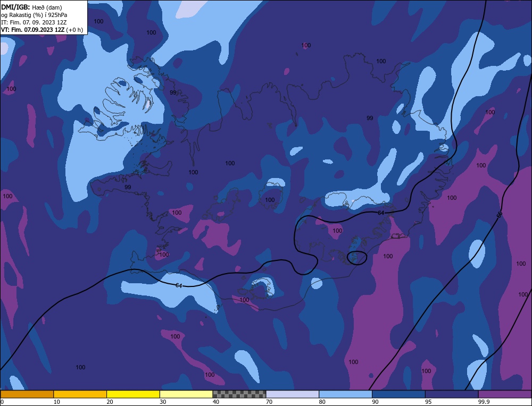Click the orange 10–20 legend swatch
Viewport: 532px width, 406px height.
[80, 394]
